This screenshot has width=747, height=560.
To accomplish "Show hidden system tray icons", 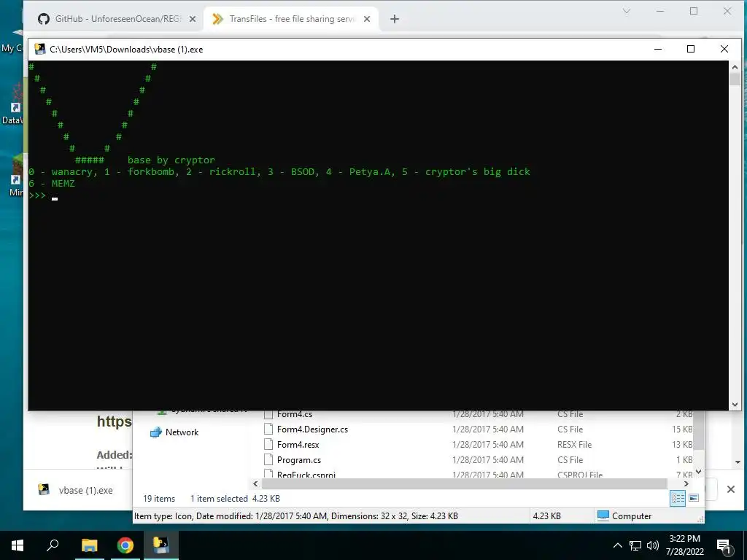I will 617,545.
